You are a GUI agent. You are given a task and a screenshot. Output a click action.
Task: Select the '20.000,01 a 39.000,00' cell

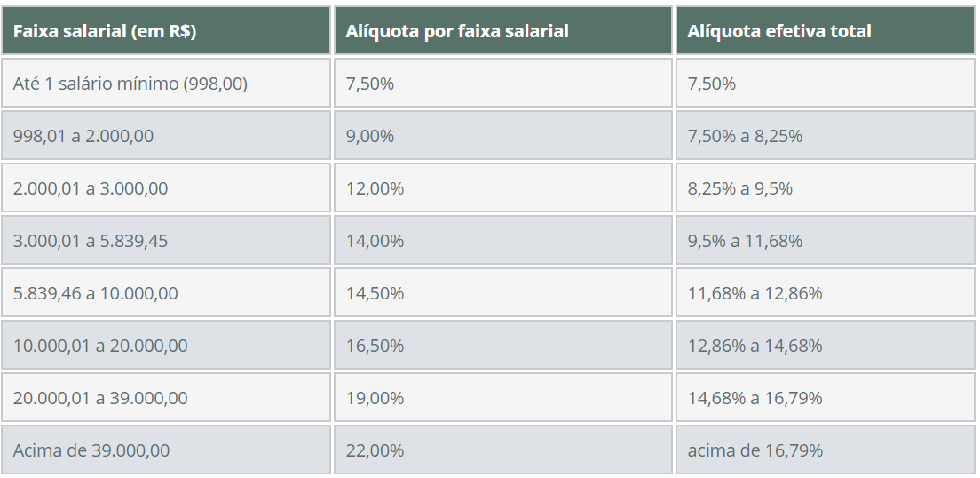100,398
